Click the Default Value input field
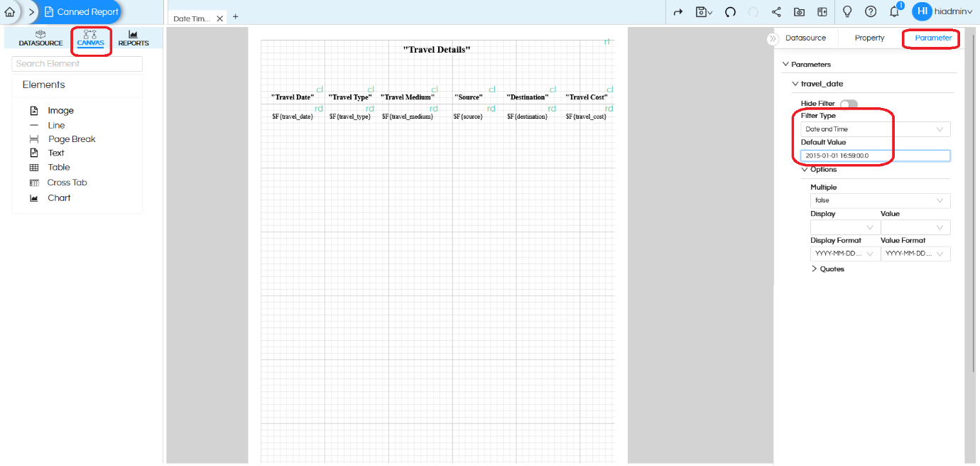Viewport: 980px width, 466px height. [874, 155]
